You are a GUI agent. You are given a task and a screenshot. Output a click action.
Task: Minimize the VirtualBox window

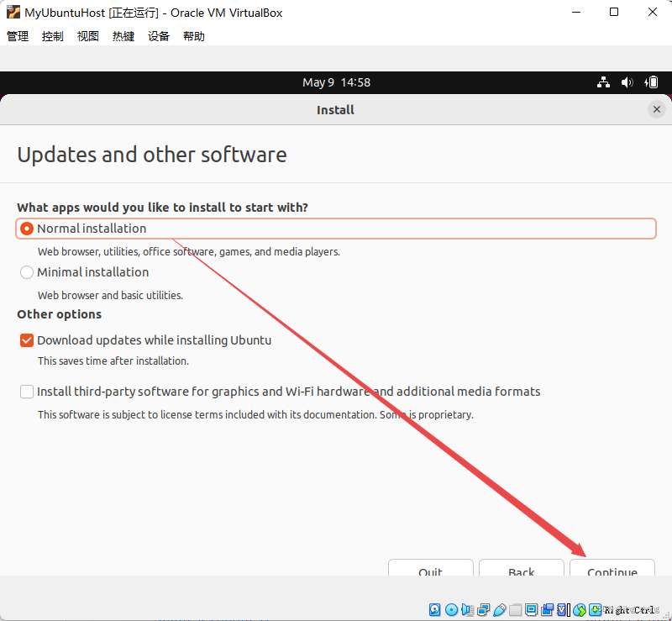576,12
